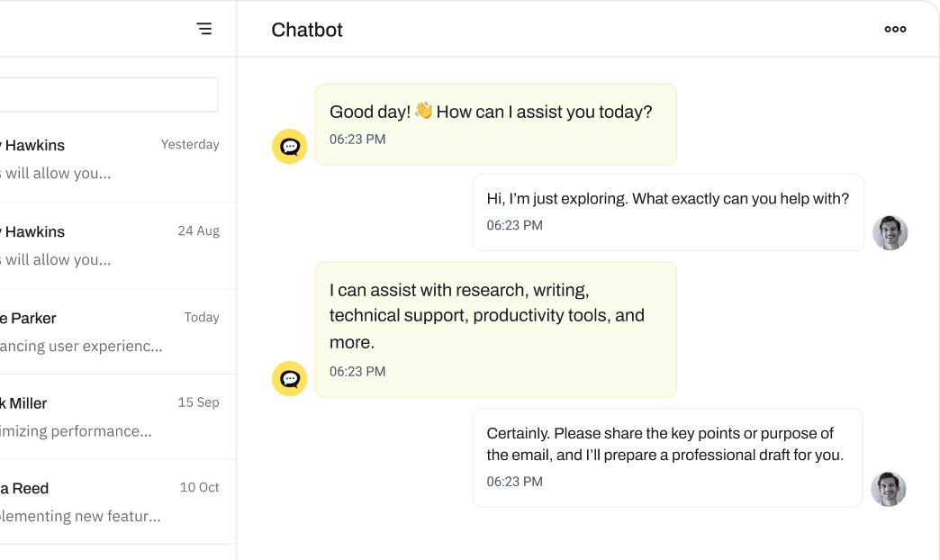Image resolution: width=940 pixels, height=560 pixels.
Task: Click the conversation preview text under Parker
Action: point(81,346)
